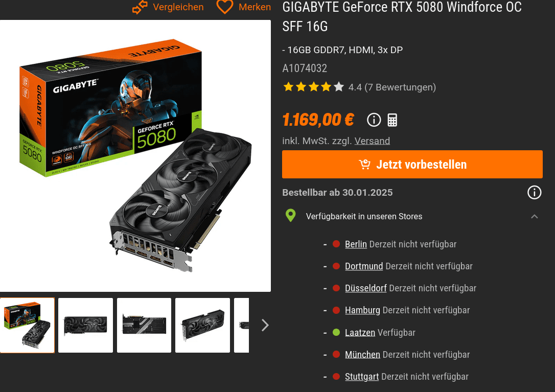Select the second thumbnail showing front view
This screenshot has height=392, width=555.
86,326
